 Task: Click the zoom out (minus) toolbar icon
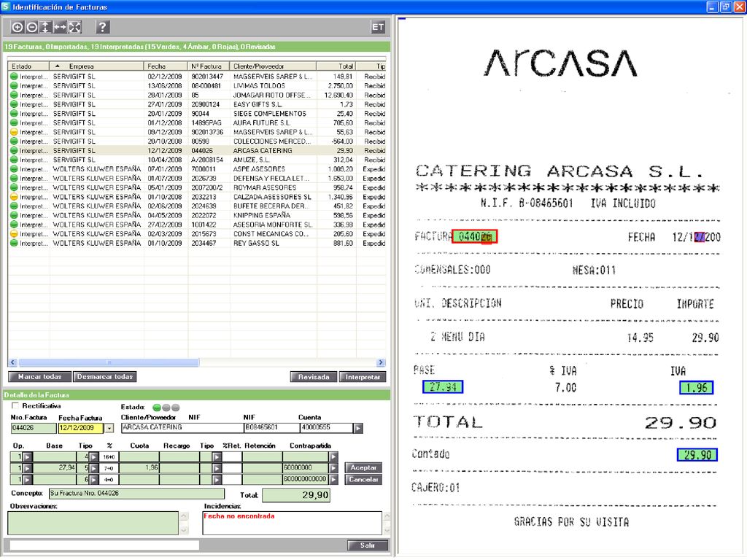coord(31,27)
